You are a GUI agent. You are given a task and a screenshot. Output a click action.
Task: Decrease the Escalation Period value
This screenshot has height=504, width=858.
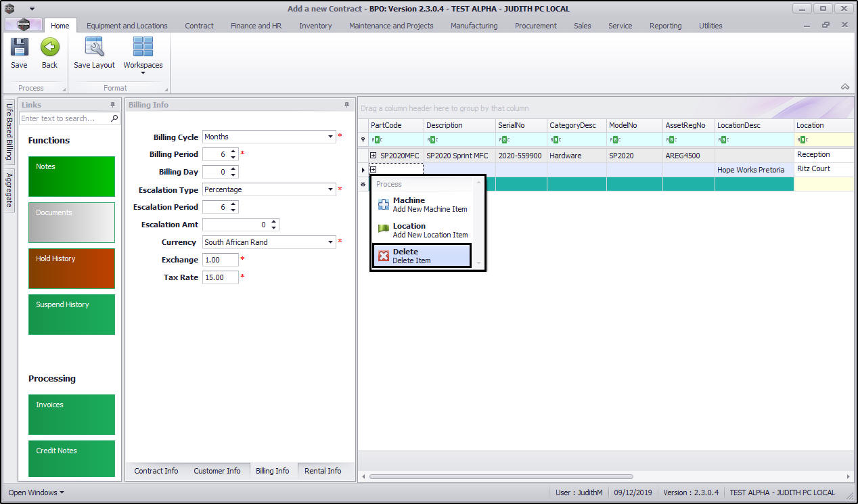coord(233,210)
